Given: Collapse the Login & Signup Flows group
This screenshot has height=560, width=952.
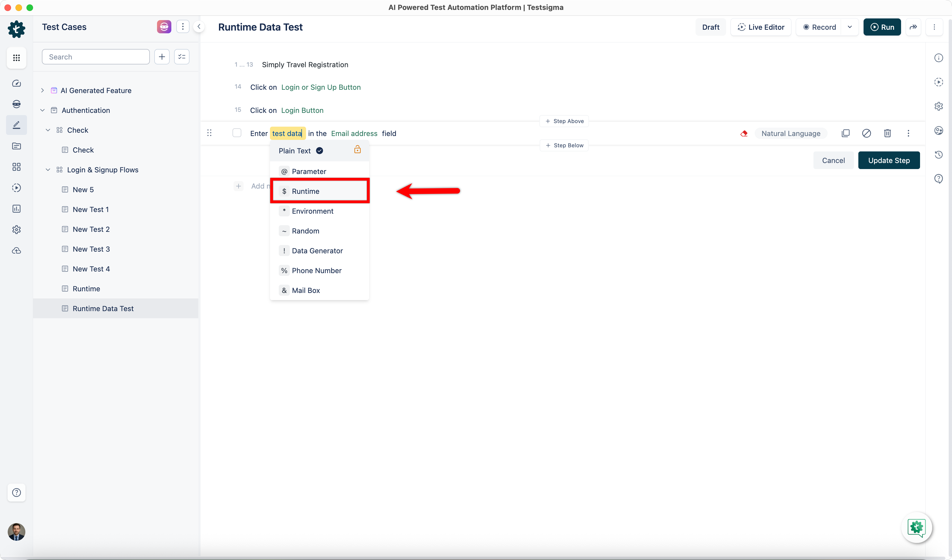Looking at the screenshot, I should coord(48,170).
